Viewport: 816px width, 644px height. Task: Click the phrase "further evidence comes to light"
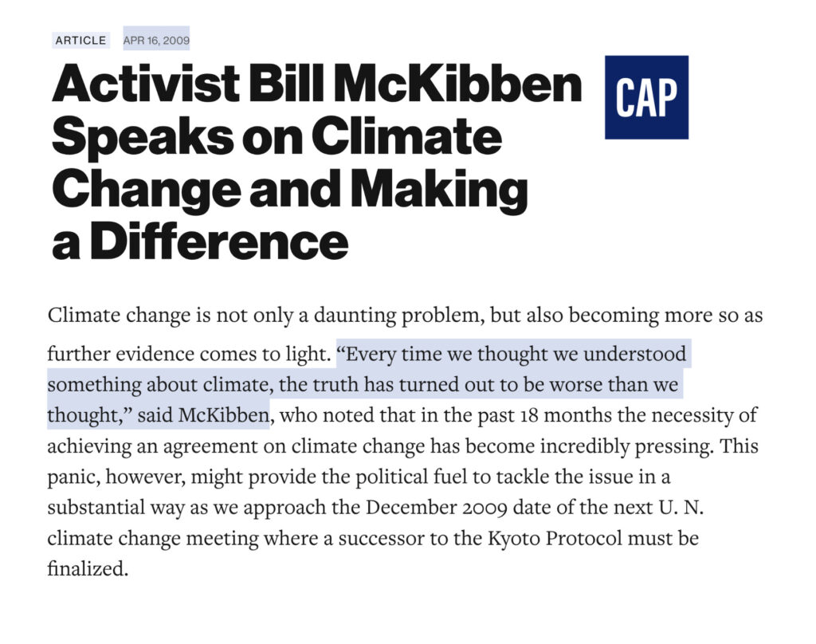[186, 353]
